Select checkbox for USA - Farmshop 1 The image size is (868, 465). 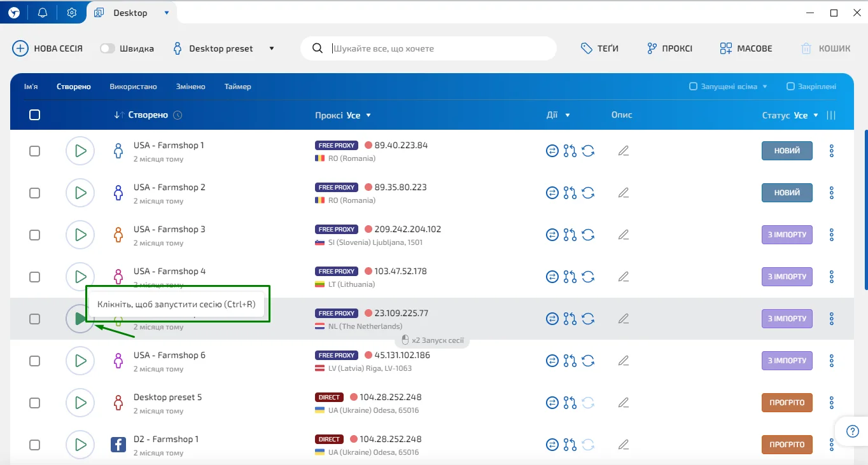coord(35,151)
